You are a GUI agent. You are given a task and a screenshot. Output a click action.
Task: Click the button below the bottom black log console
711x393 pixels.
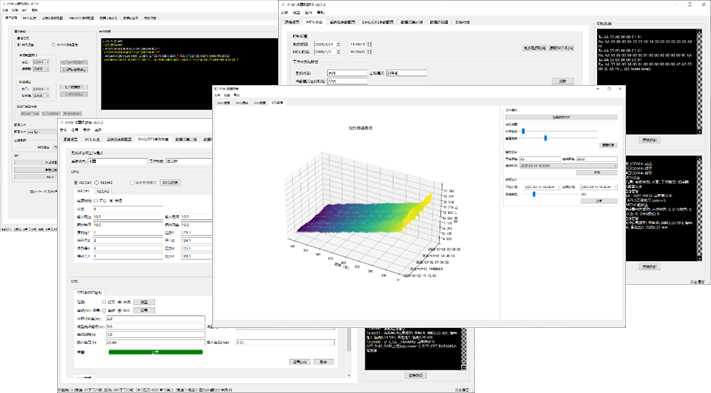[416, 375]
